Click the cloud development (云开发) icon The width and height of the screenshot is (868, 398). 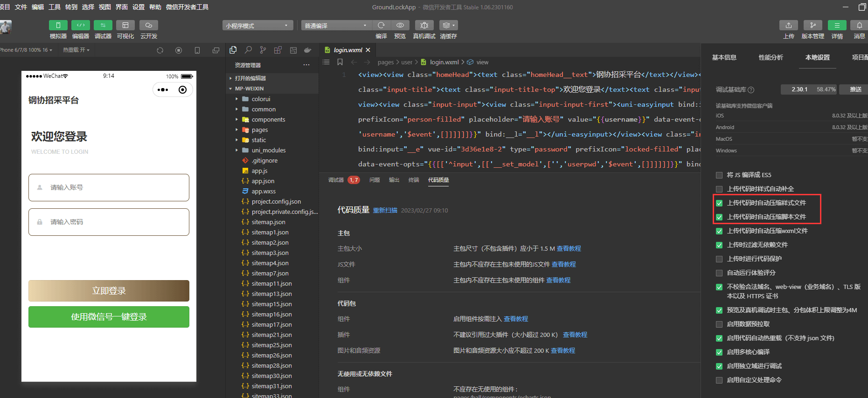[x=148, y=25]
